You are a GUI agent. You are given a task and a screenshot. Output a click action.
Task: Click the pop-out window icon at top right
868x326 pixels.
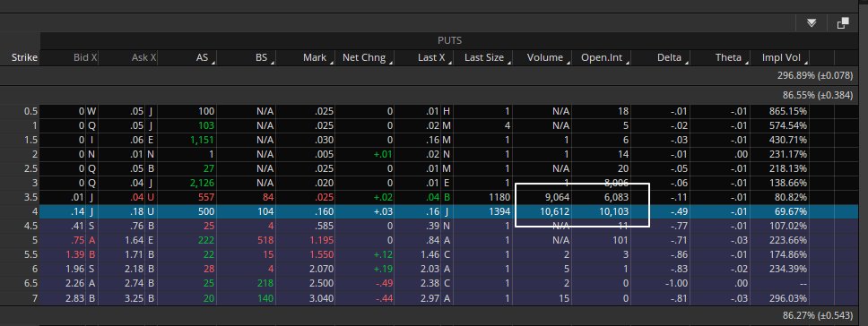tap(843, 23)
